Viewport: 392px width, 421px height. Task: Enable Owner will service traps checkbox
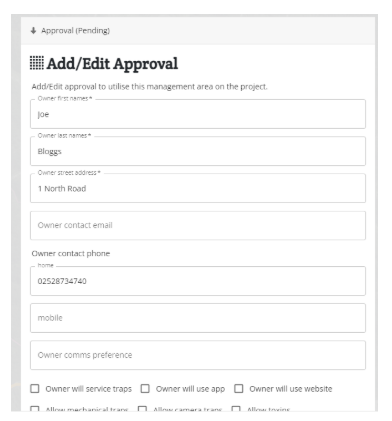[35, 389]
